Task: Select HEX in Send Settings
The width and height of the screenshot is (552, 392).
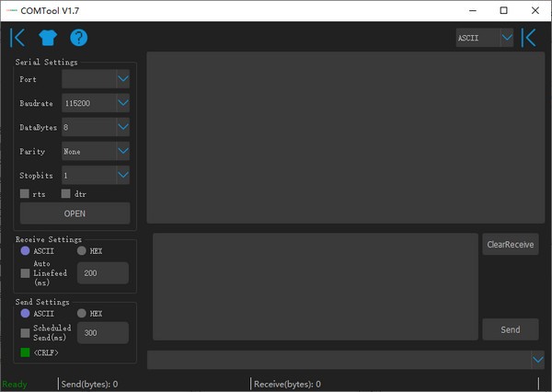Action: 82,313
